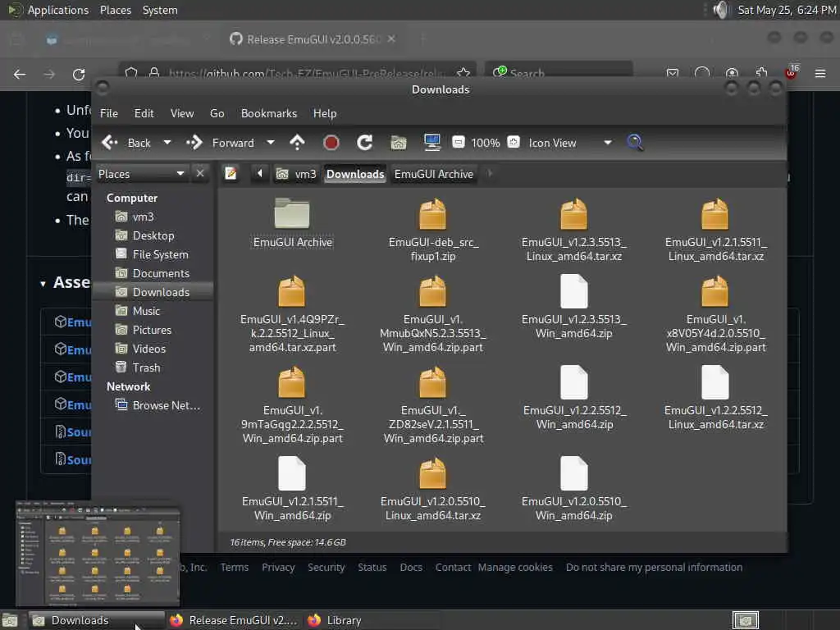Select the EmuGUI-deb_src_fixup1.zip file
This screenshot has height=630, width=840.
click(433, 217)
